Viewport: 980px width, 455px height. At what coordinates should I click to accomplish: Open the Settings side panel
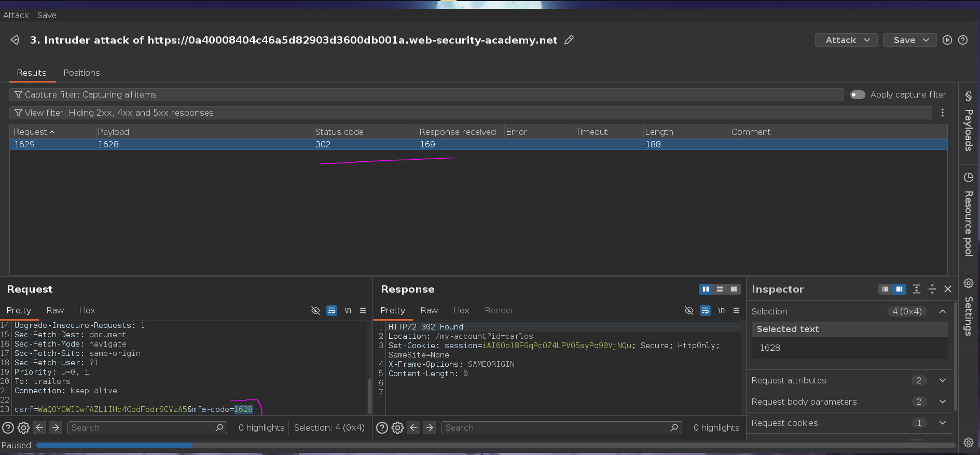coord(969,307)
